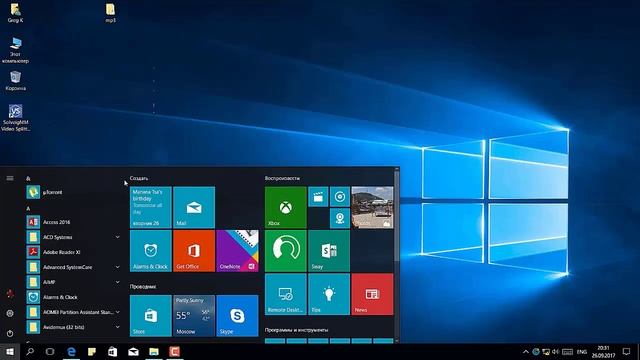Open Store from the taskbar
The height and width of the screenshot is (360, 640).
tap(113, 351)
